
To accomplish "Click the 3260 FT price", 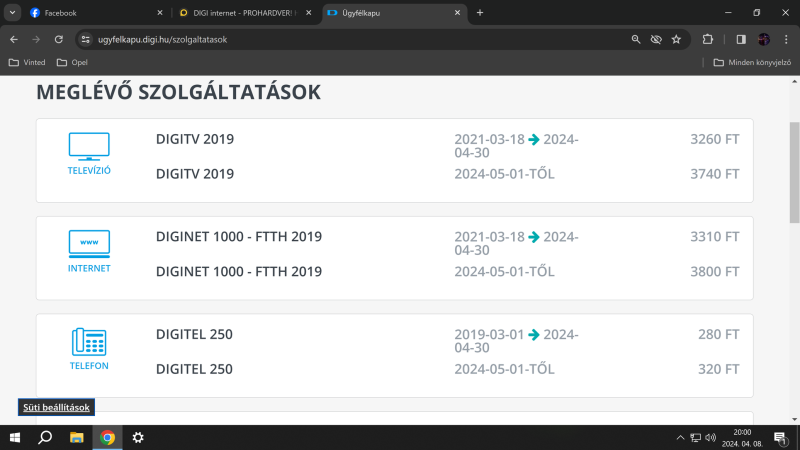I will tap(714, 139).
